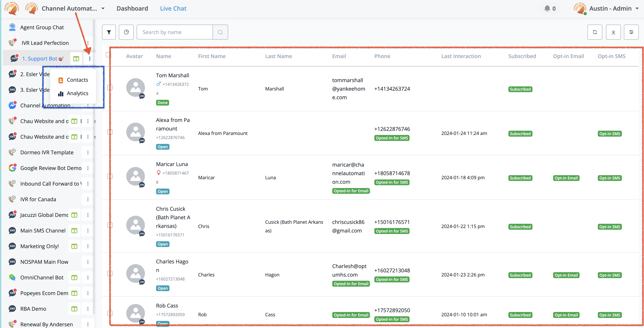Viewport: 644px width, 328px height.
Task: Click the notification bell icon
Action: pyautogui.click(x=547, y=9)
